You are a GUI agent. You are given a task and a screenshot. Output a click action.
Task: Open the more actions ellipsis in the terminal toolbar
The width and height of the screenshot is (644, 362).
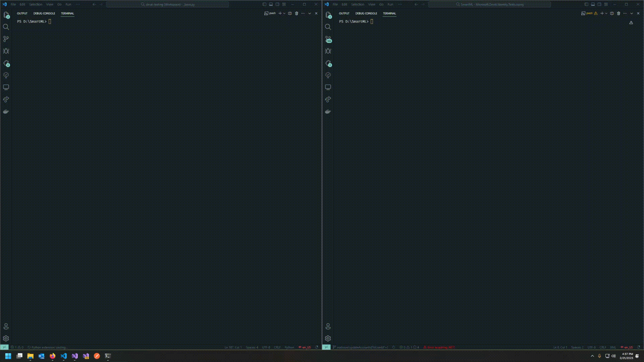[x=303, y=13]
